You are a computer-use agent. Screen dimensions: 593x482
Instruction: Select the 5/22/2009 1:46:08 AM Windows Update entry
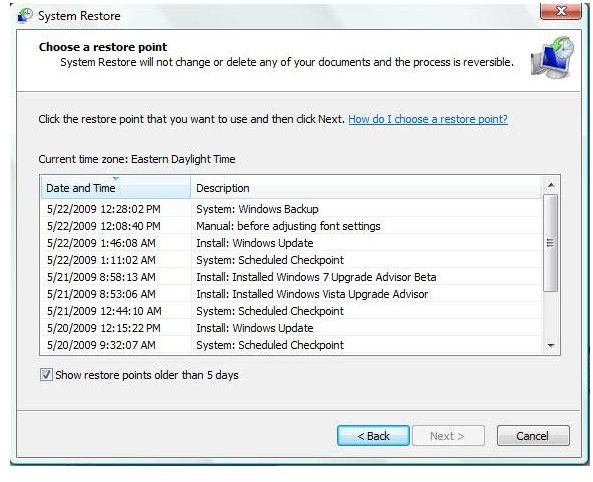point(291,243)
